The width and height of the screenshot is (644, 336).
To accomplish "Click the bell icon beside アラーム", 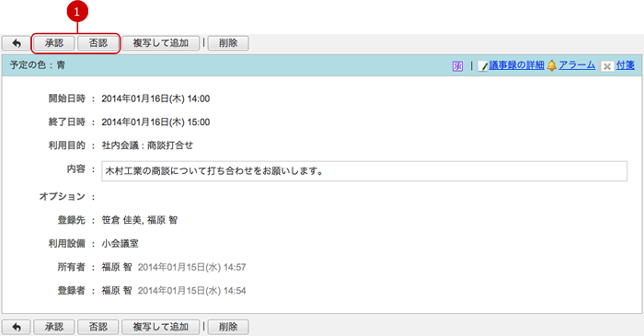I will [552, 65].
